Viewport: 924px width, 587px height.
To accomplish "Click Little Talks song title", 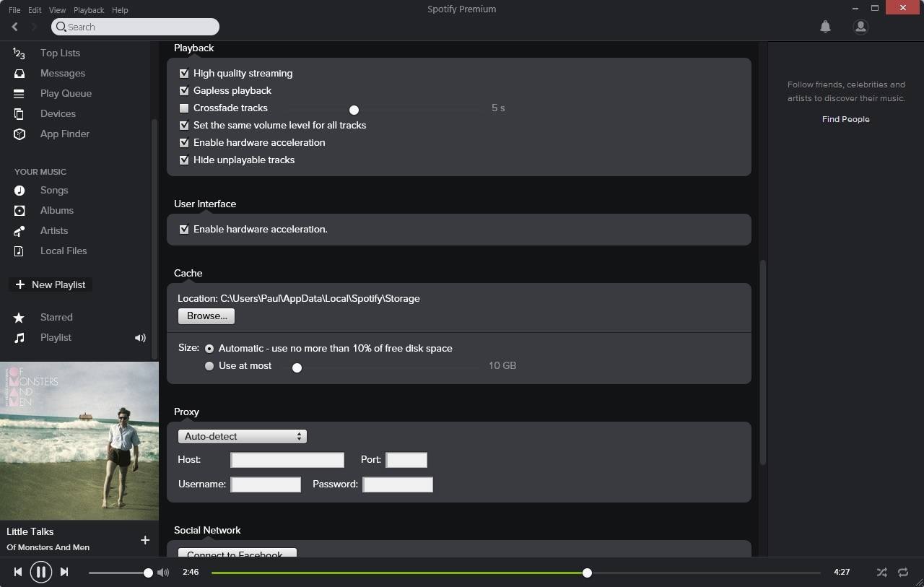I will pos(30,531).
